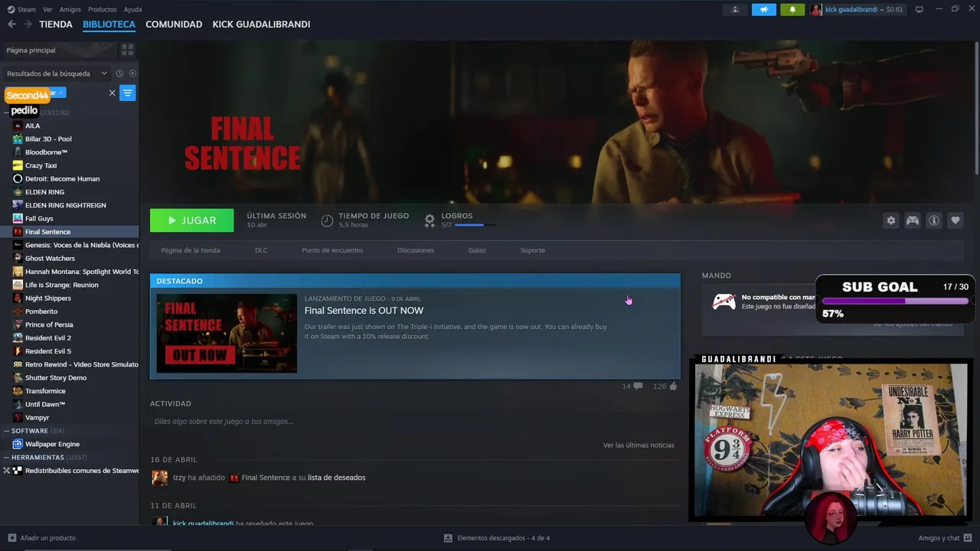
Task: Open KICK GUADALIBRANDI profile tab
Action: [x=261, y=24]
